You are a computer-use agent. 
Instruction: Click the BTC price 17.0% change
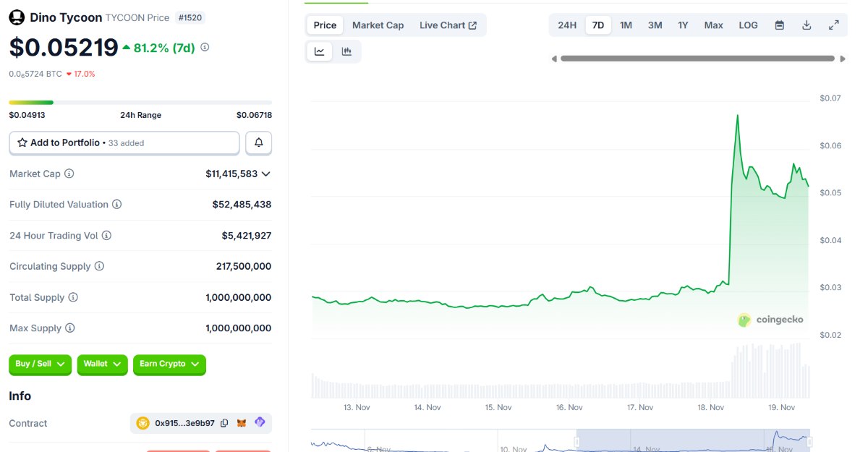pos(80,74)
